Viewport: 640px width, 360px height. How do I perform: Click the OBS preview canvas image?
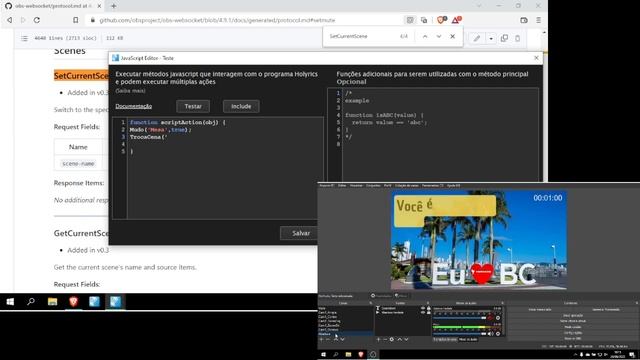(478, 240)
